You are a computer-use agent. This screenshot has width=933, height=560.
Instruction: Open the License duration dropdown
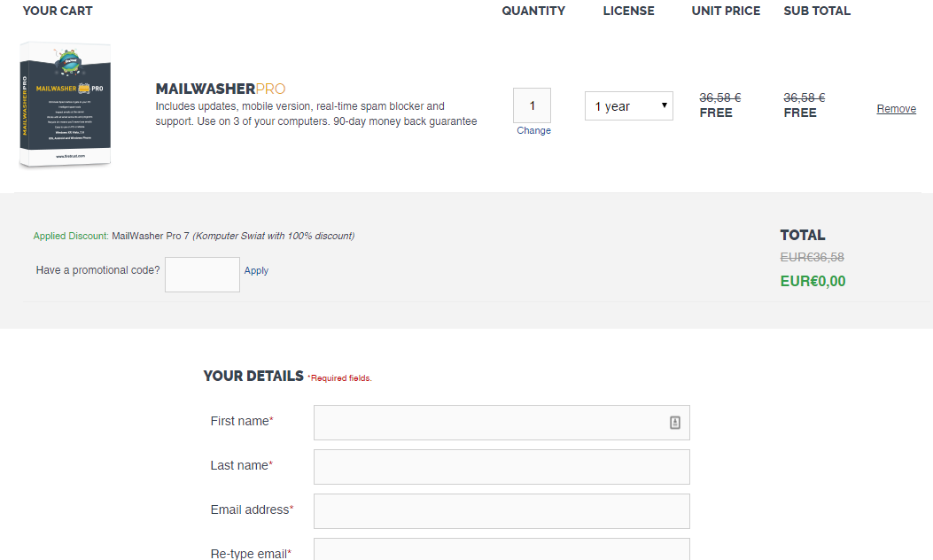(x=628, y=106)
